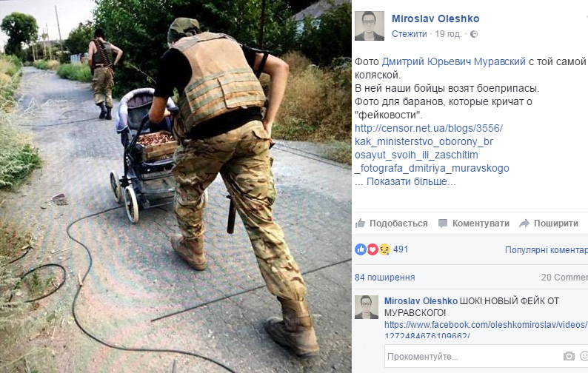588x373 pixels.
Task: Click the thumbs-up Like icon
Action: (360, 224)
